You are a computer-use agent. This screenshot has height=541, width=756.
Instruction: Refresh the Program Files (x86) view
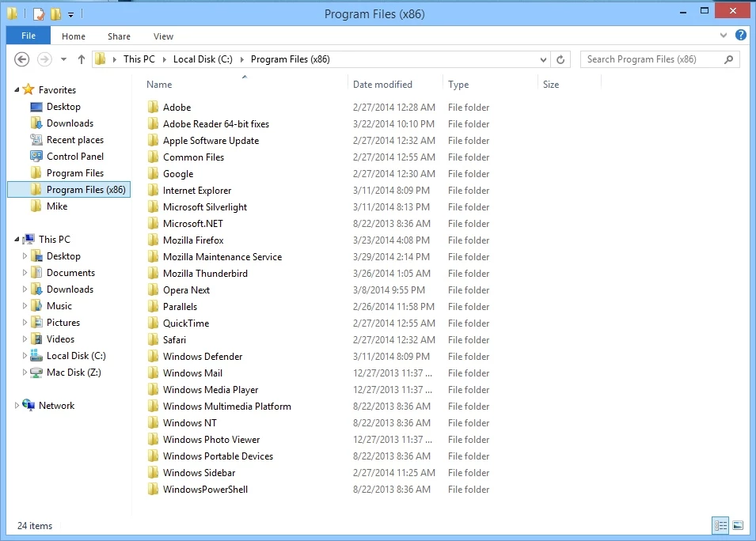[x=560, y=59]
